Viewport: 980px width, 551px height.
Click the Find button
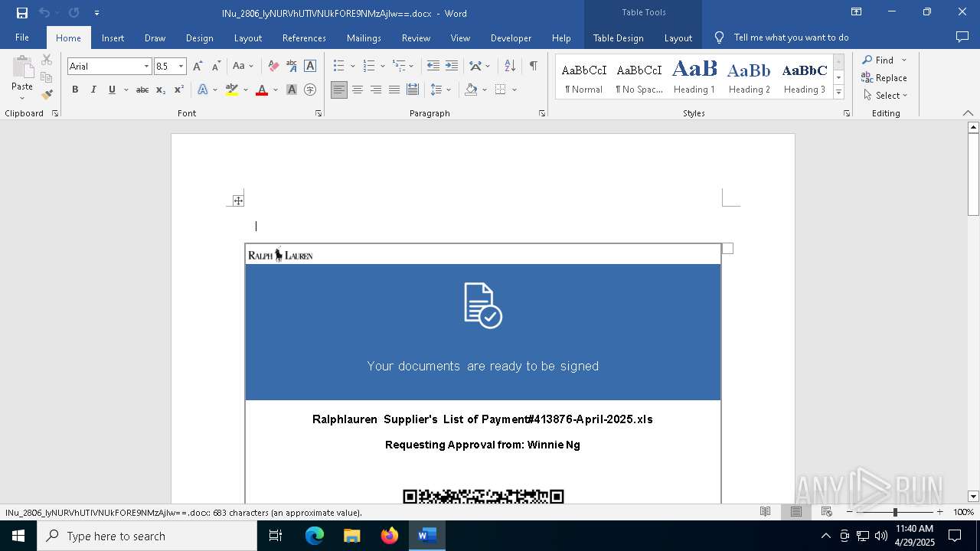(x=879, y=60)
